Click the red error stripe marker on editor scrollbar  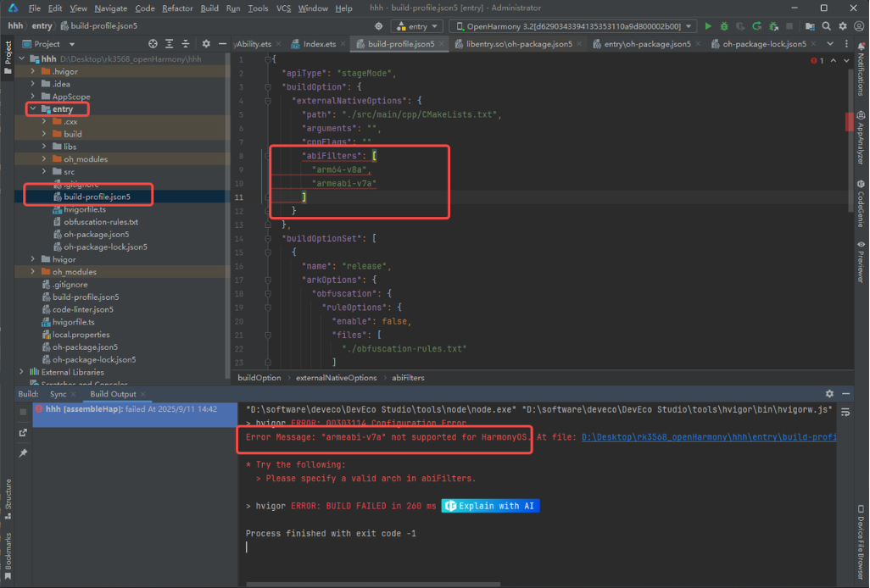(x=849, y=122)
